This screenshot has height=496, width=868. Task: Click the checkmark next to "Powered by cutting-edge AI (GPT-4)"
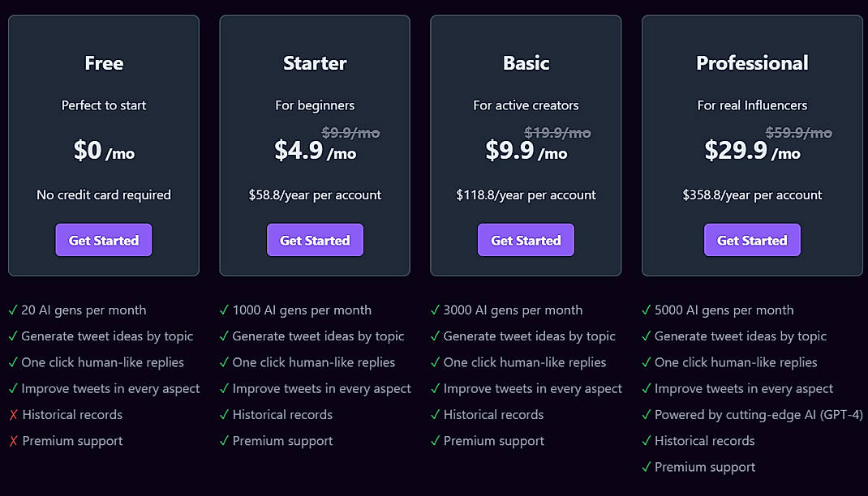[647, 414]
